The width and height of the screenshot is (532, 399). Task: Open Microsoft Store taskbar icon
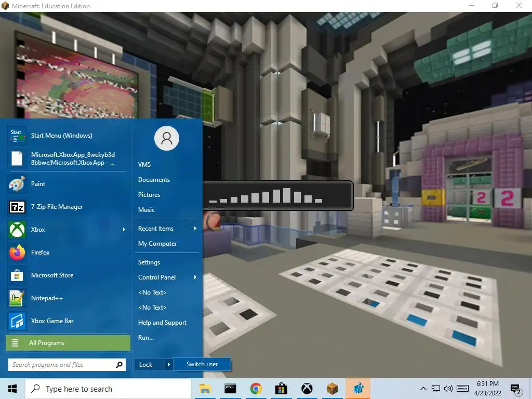[x=281, y=389]
